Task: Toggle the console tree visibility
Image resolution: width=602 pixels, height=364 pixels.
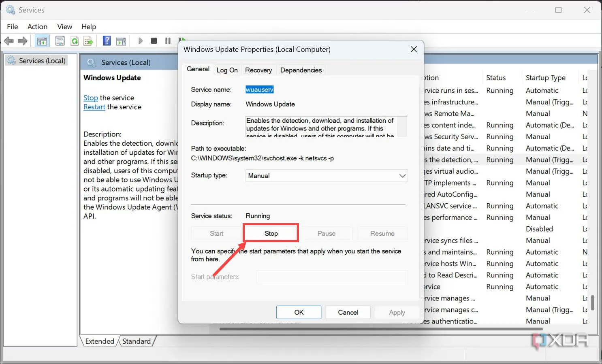Action: pyautogui.click(x=42, y=40)
